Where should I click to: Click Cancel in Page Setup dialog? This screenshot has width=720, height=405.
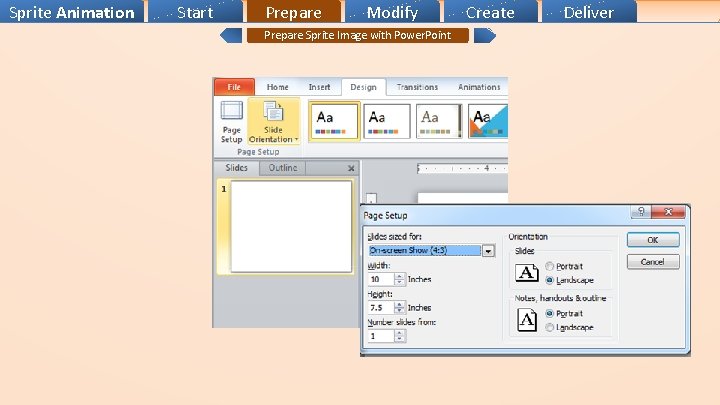click(x=653, y=262)
